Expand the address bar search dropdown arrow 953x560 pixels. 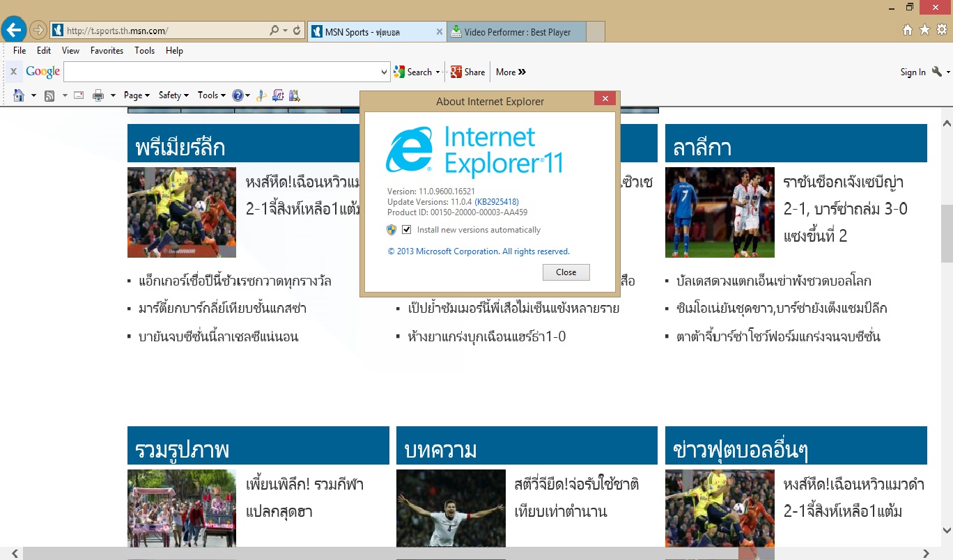pos(285,31)
